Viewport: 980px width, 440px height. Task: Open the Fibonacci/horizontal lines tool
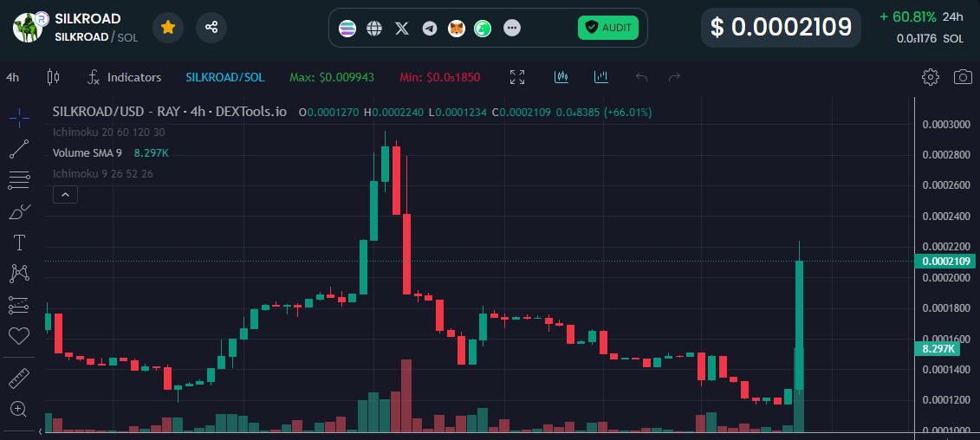19,180
